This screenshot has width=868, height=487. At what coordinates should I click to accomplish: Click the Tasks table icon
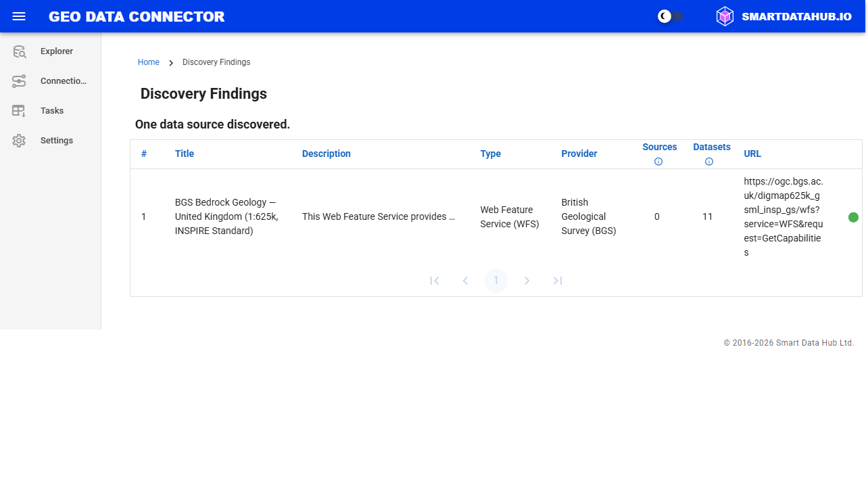tap(19, 111)
